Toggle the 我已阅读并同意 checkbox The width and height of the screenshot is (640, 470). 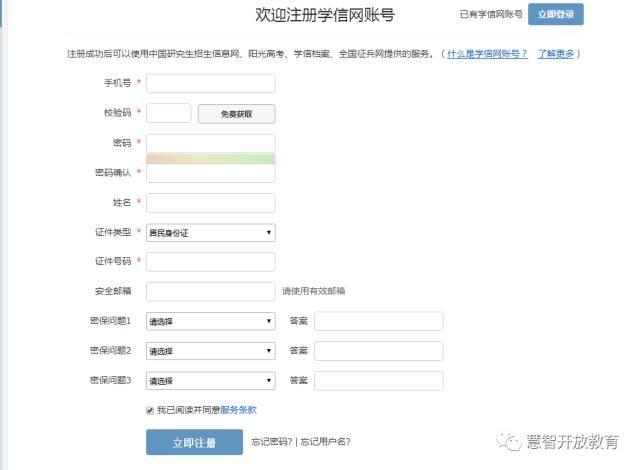click(150, 410)
